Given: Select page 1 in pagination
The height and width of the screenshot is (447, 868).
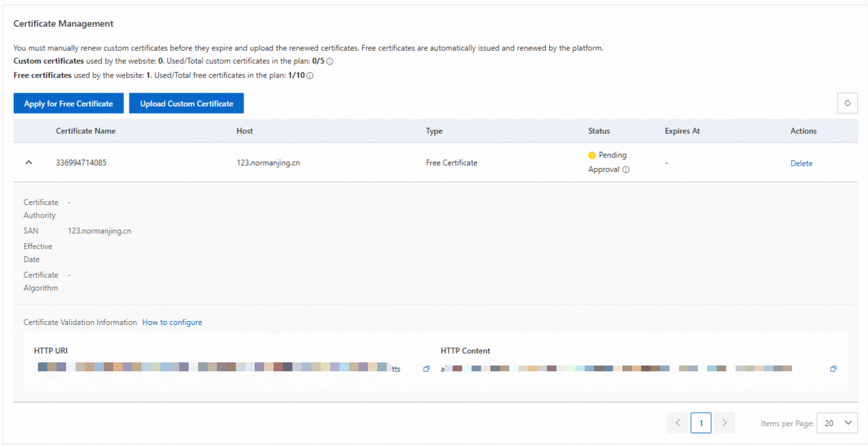Looking at the screenshot, I should point(700,423).
